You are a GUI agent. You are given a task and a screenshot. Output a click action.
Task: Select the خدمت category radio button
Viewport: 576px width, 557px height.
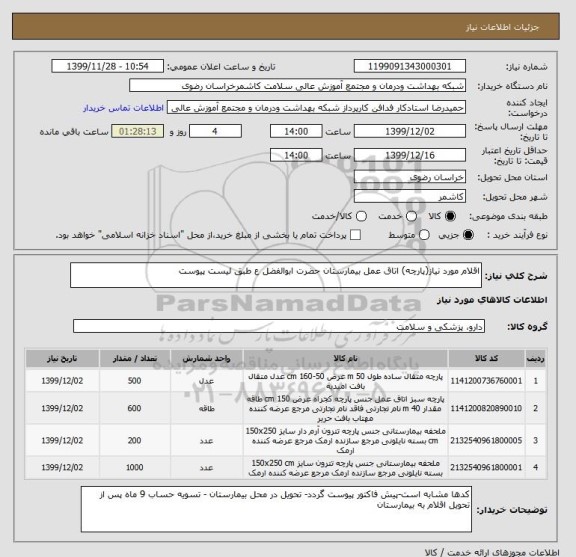click(411, 216)
